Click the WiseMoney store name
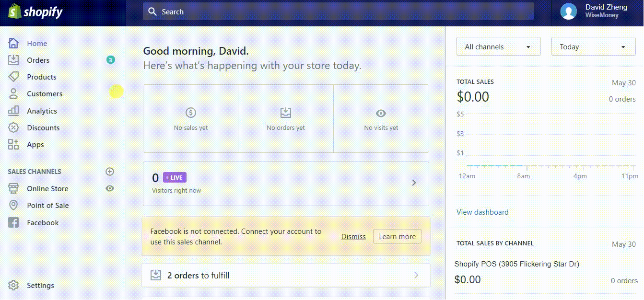Screen dimensions: 644x300 point(602,15)
